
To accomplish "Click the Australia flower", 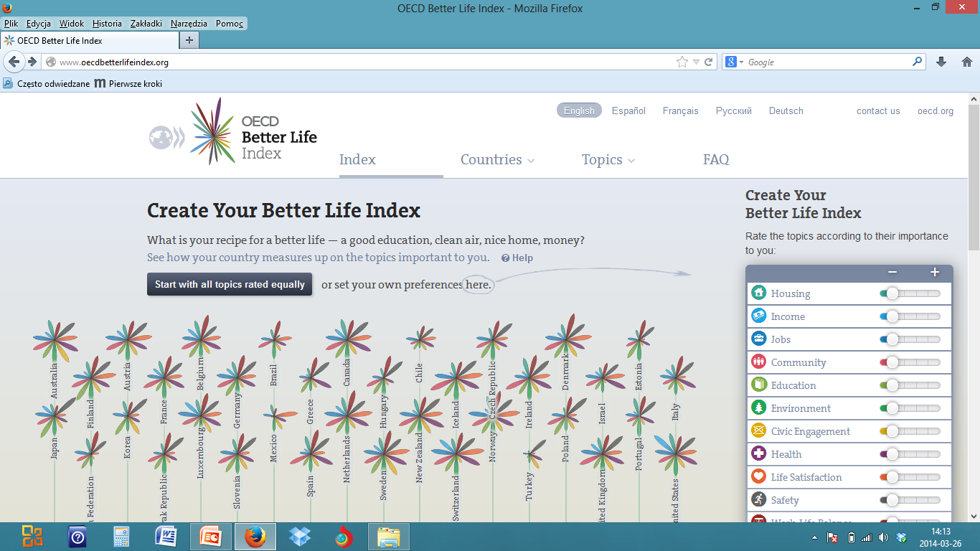I will coord(55,340).
